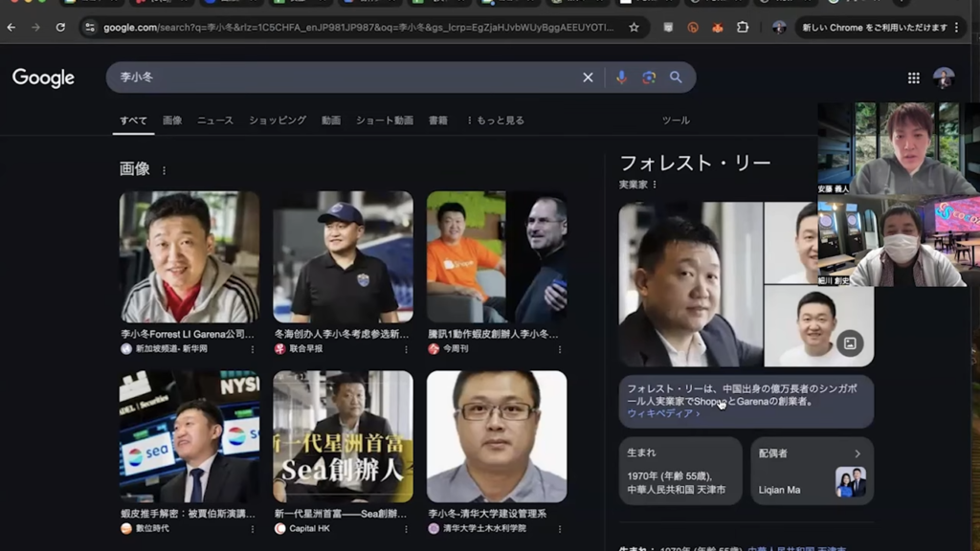Expand the 配偶者 card chevron
This screenshot has width=980, height=551.
click(857, 454)
